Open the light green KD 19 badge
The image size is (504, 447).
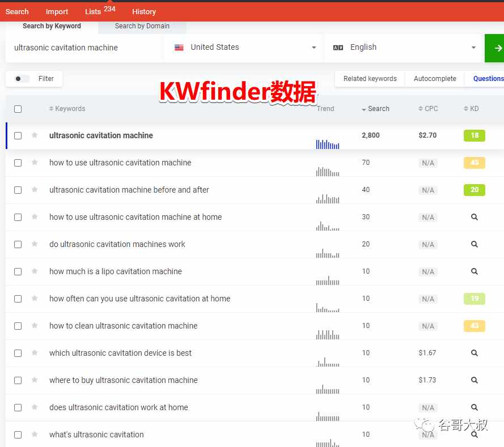click(x=475, y=299)
